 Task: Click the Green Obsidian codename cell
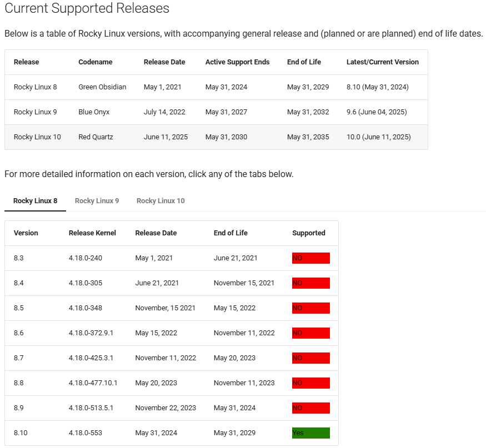(102, 87)
